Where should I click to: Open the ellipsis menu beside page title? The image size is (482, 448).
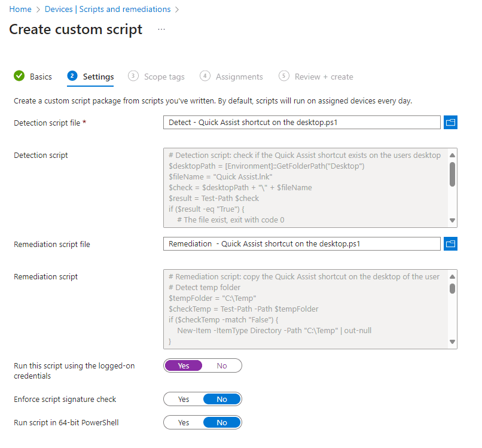tap(161, 29)
